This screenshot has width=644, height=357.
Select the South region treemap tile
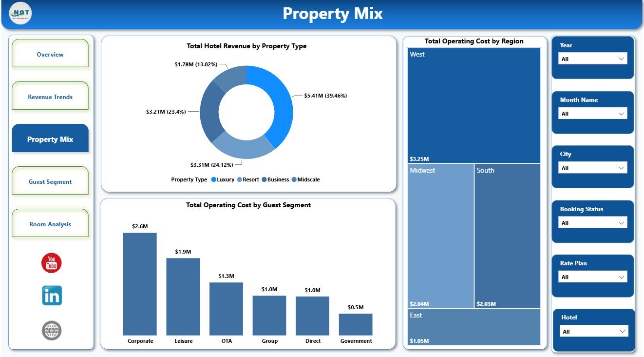[507, 236]
